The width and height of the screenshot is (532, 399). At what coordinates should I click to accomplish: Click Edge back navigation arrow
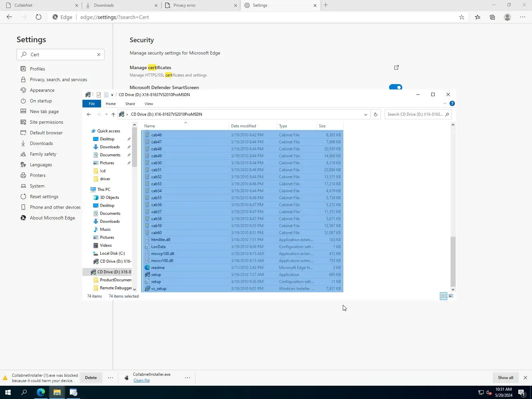9,17
